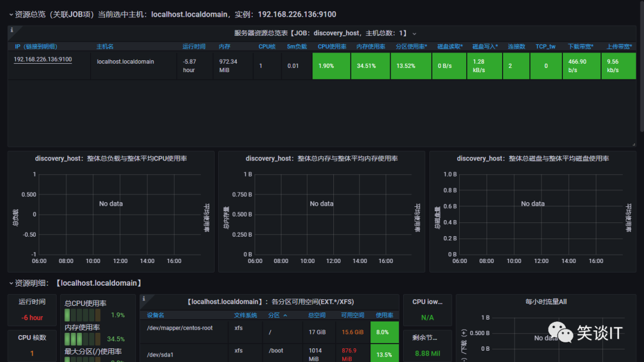Screen dimensions: 644x362
Task: Click the green 13.52% partition usage cell
Action: tap(411, 66)
